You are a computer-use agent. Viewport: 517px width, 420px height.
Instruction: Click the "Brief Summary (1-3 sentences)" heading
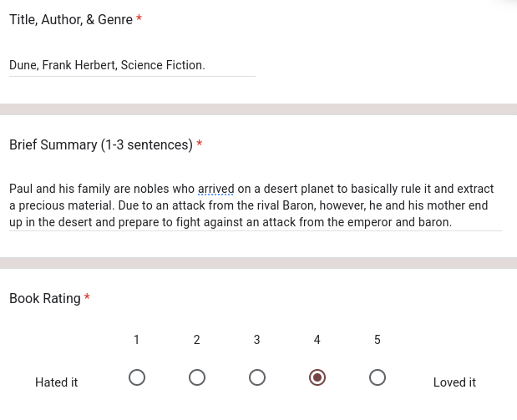coord(100,144)
